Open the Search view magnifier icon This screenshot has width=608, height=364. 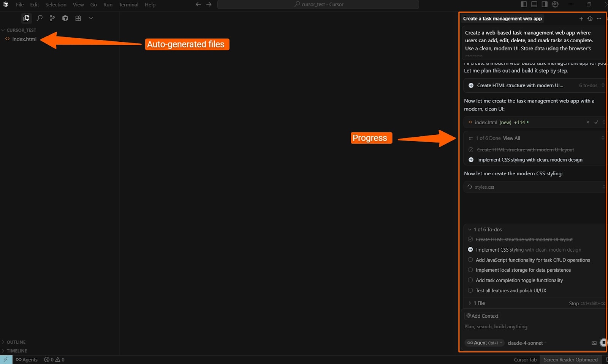[40, 18]
